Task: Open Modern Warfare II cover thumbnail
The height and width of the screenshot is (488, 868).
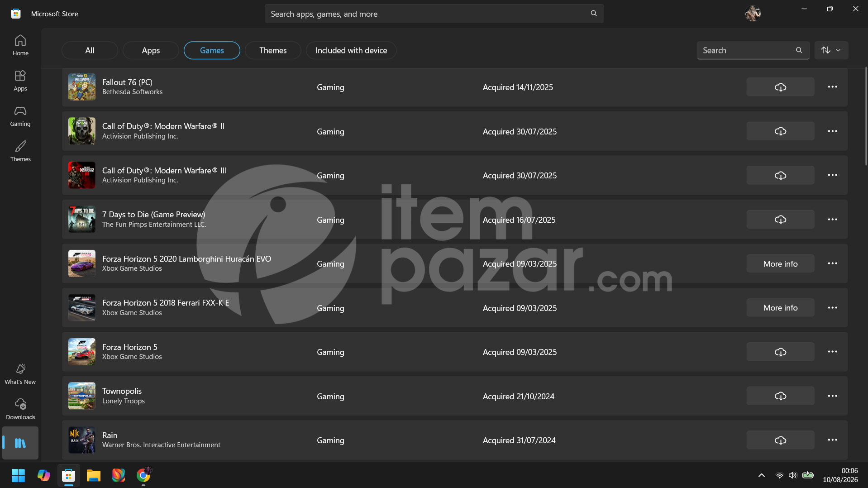Action: [82, 131]
